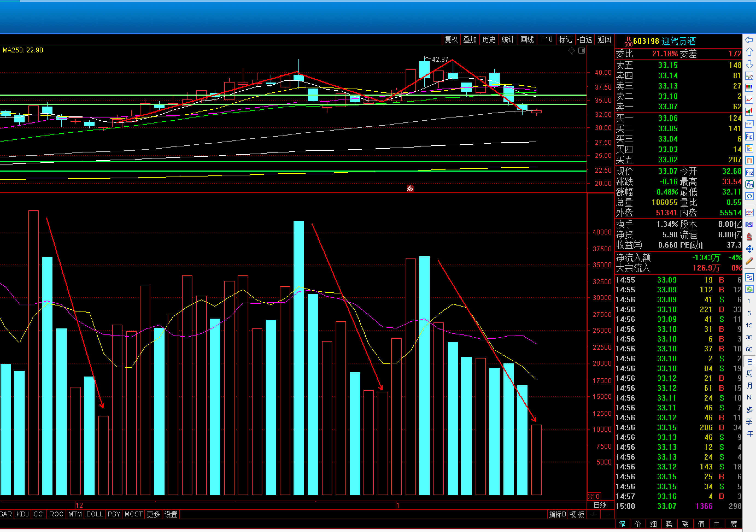Click the back arrow icon in sidebar
The height and width of the screenshot is (532, 756).
tap(749, 40)
